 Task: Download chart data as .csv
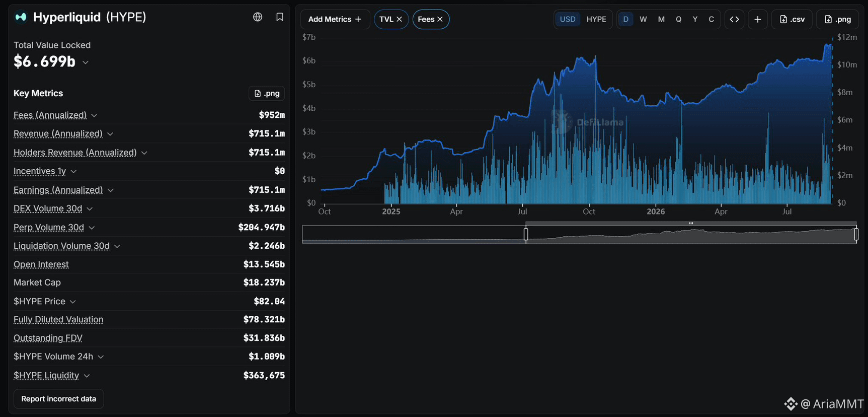pyautogui.click(x=792, y=19)
